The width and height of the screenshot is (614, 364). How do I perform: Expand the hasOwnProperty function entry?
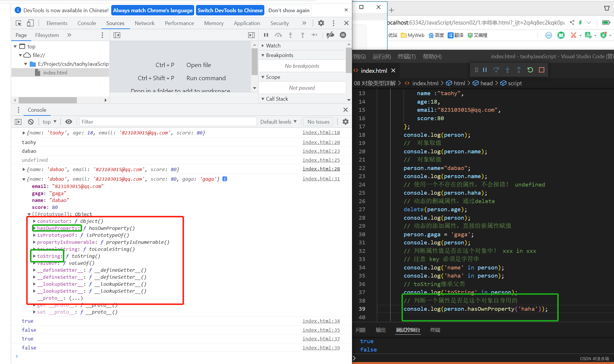[34, 228]
